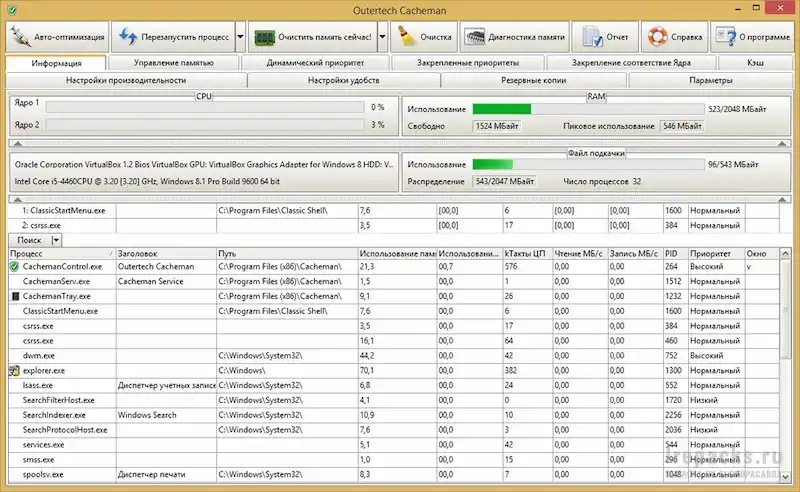
Task: Click the dark icon beside CachemanTray.exe
Action: point(15,296)
